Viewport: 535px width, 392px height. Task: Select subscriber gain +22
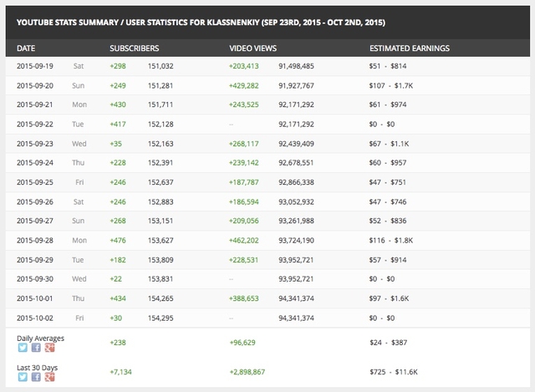115,278
